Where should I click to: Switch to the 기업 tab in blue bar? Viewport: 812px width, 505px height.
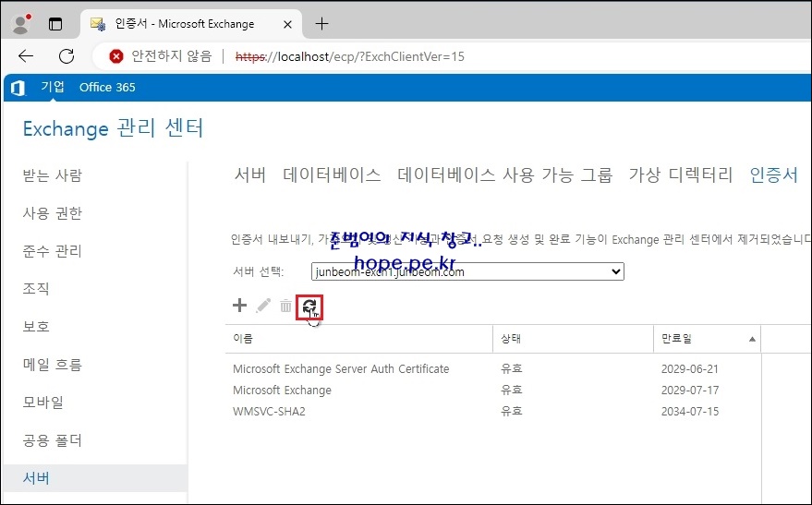coord(53,87)
